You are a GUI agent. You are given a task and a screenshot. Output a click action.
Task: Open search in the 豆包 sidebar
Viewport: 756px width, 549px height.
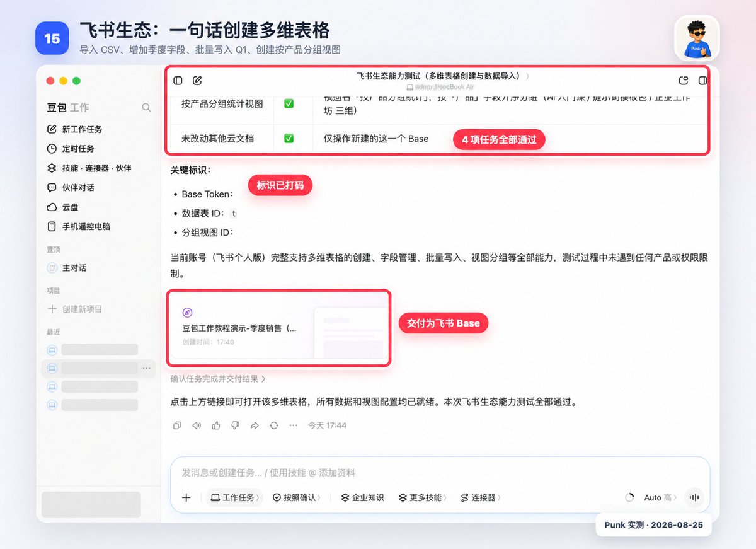(146, 108)
